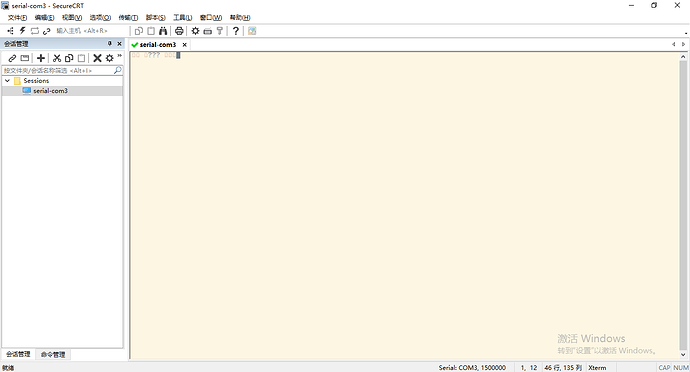Click the Connect link icon in session manager

pyautogui.click(x=12, y=58)
